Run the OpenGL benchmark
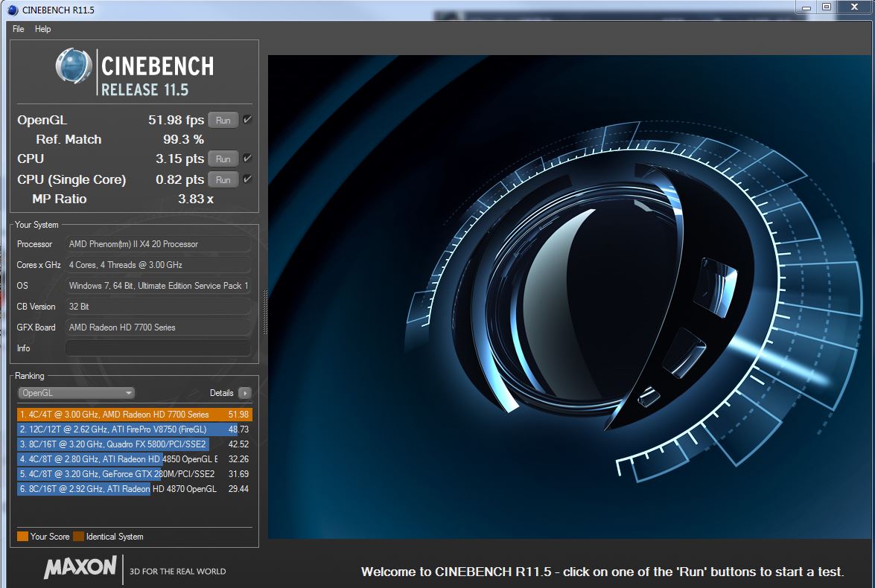The image size is (875, 588). point(223,120)
